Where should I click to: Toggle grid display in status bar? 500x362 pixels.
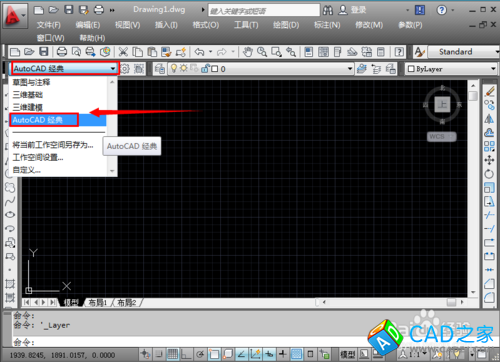point(172,354)
